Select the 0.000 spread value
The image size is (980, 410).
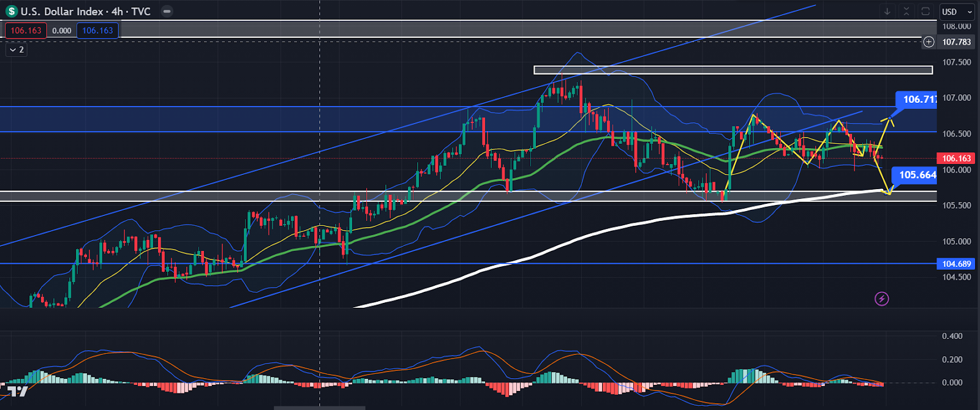pos(62,31)
